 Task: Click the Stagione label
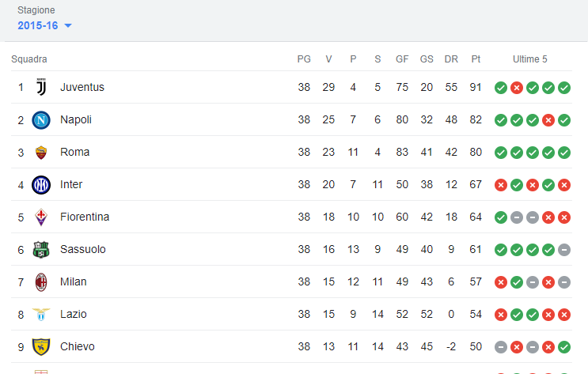36,10
